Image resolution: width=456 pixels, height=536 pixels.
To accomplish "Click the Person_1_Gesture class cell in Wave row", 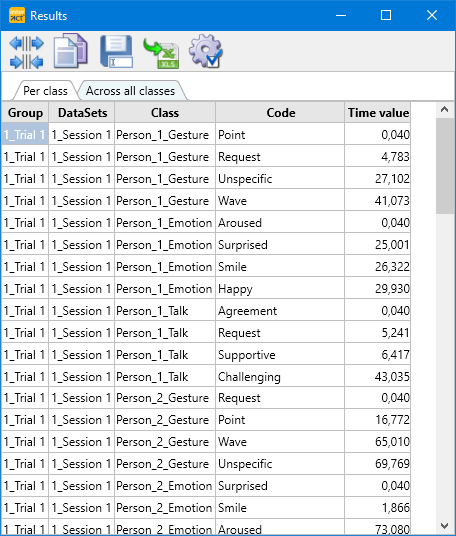I will coord(165,201).
